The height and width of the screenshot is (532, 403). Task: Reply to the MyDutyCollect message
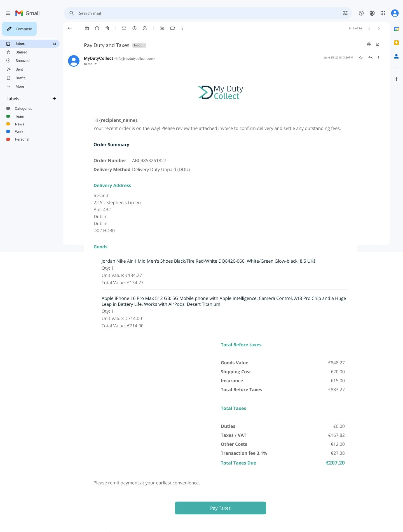[370, 58]
